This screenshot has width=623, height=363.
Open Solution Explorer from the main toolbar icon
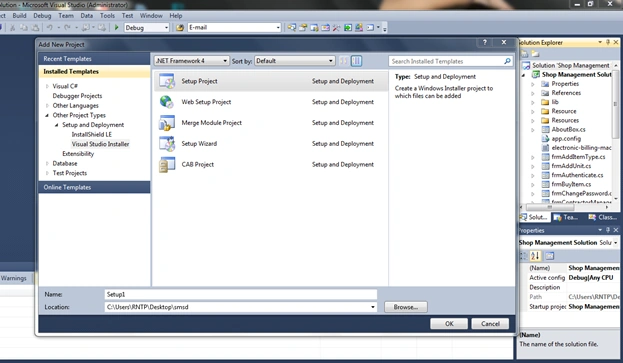(292, 27)
